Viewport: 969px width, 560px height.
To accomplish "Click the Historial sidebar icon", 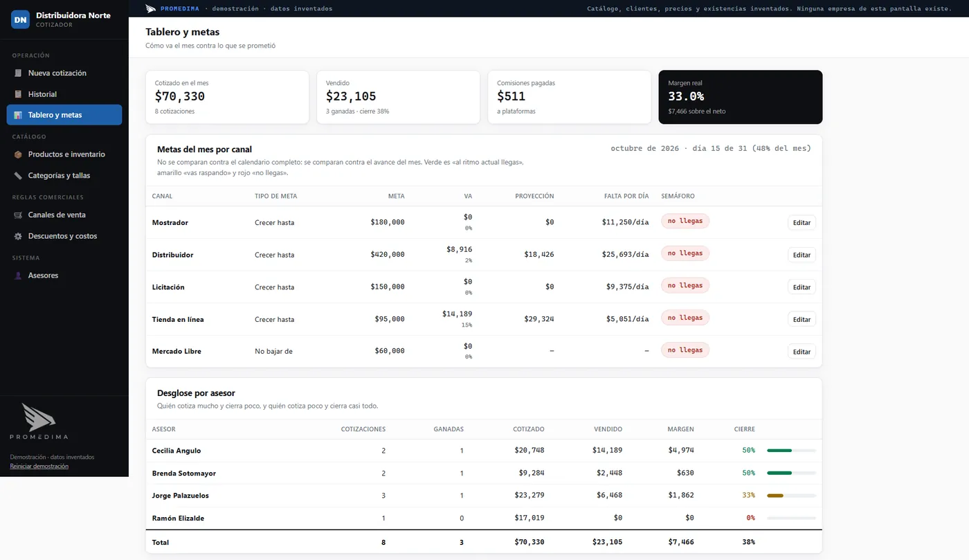I will tap(18, 94).
